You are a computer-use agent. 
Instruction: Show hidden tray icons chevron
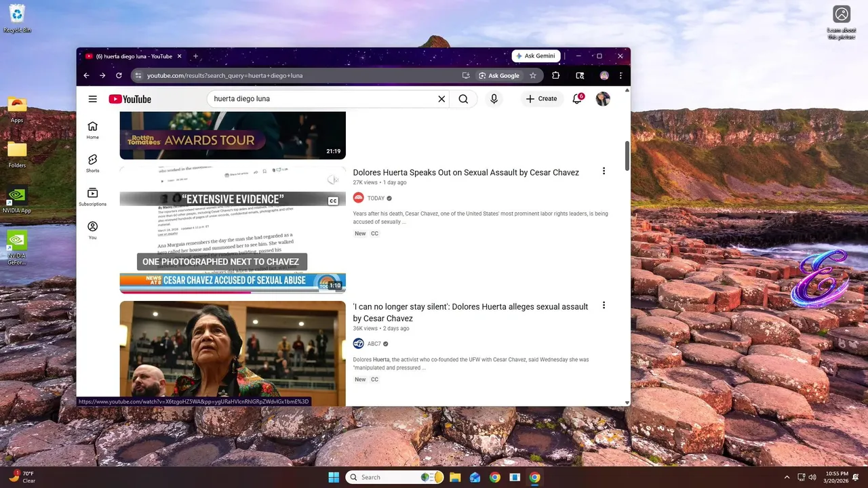click(787, 477)
